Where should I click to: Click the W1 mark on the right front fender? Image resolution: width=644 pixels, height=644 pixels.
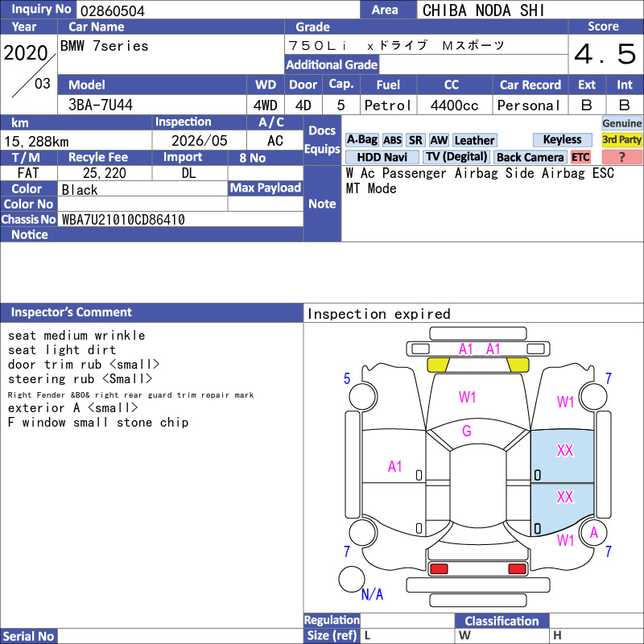click(x=565, y=402)
